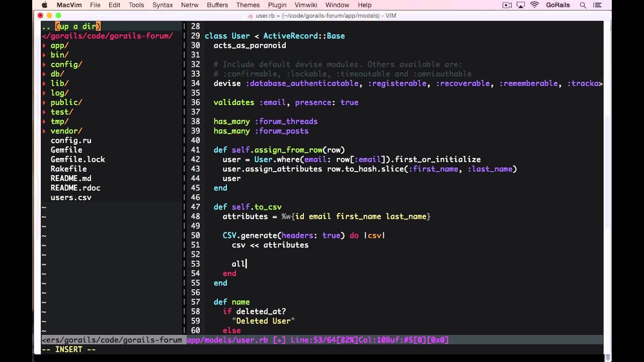Expand the public/ folder

(66, 102)
